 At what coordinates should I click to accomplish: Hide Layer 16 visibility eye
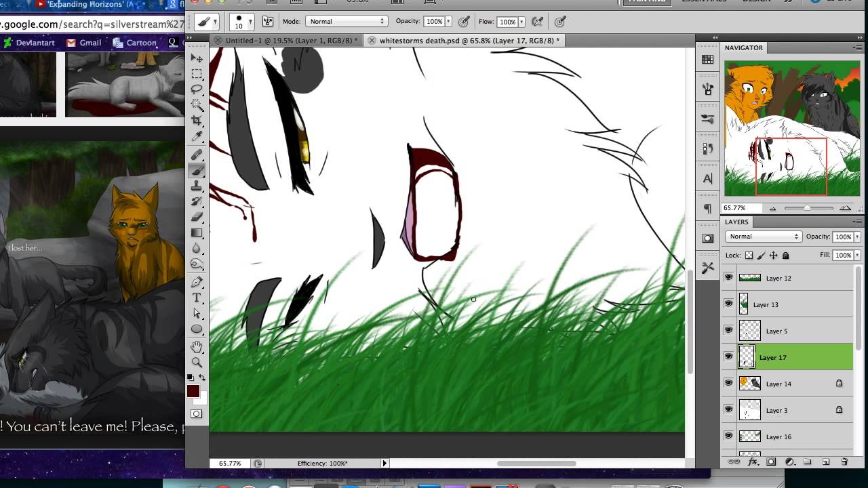click(728, 436)
